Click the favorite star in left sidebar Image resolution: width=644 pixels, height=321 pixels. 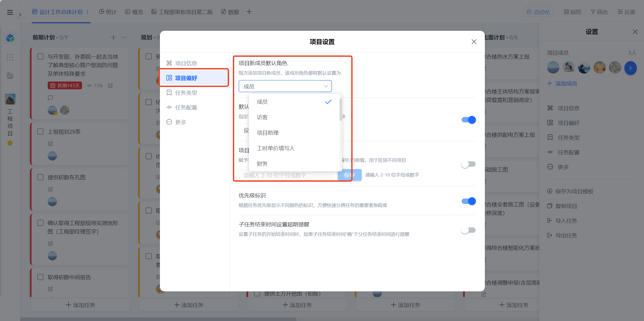(x=10, y=143)
